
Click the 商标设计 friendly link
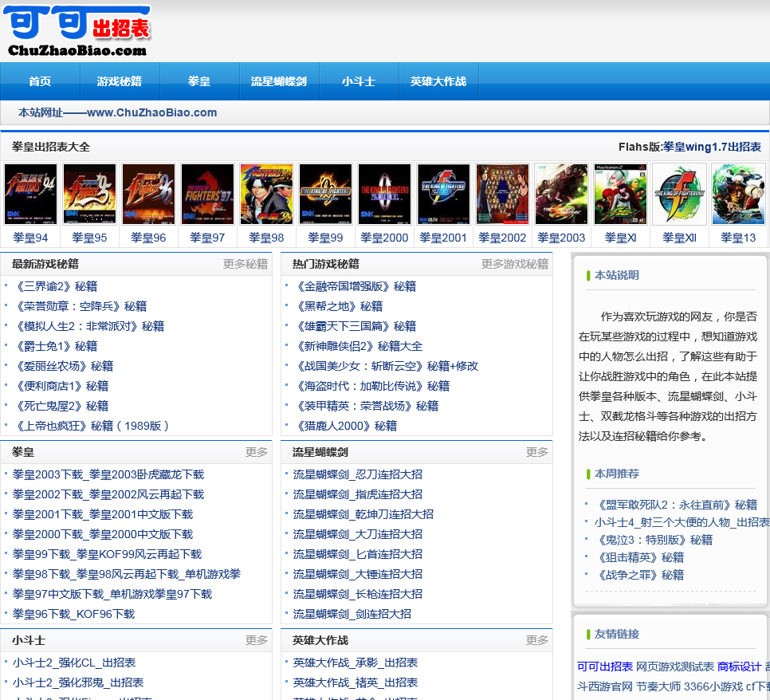pos(739,667)
